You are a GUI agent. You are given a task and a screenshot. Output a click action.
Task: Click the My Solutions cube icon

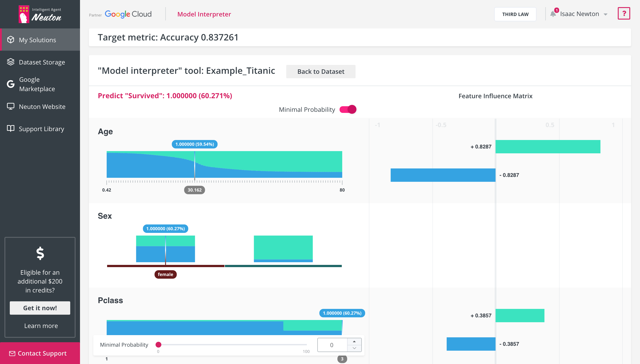click(10, 40)
